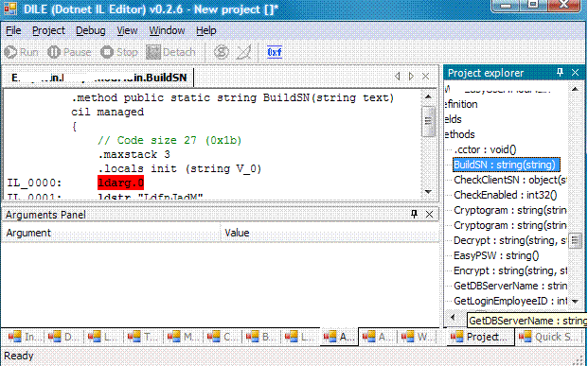Select Encrypt : string(string method
This screenshot has width=588, height=366.
510,270
